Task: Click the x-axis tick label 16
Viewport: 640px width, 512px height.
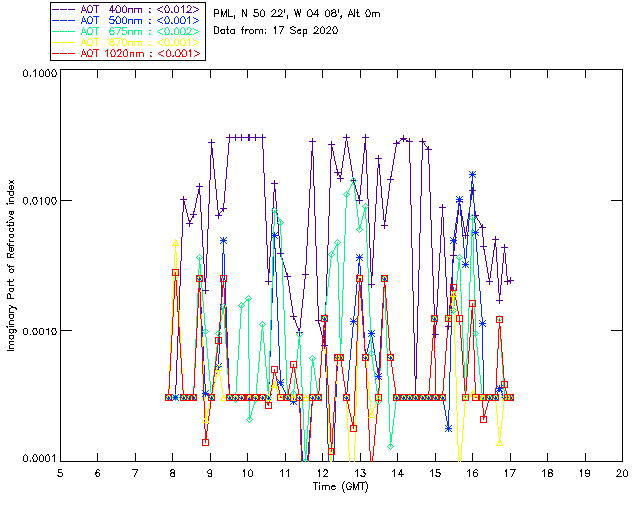Action: (x=473, y=473)
